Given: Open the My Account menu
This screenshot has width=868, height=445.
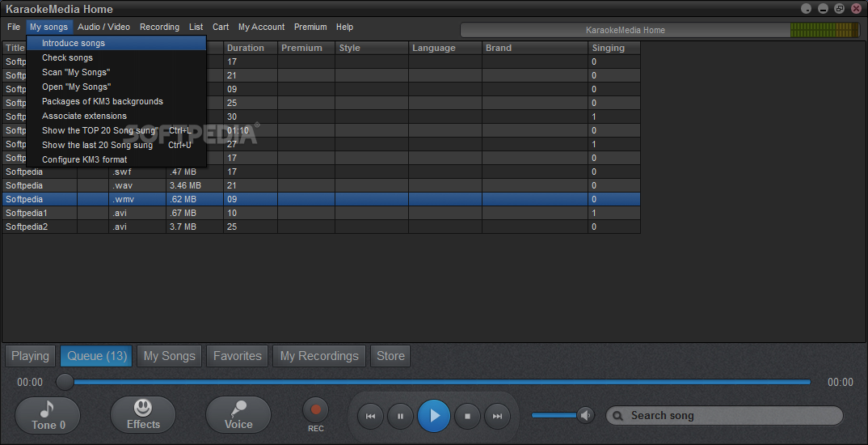Looking at the screenshot, I should coord(261,27).
